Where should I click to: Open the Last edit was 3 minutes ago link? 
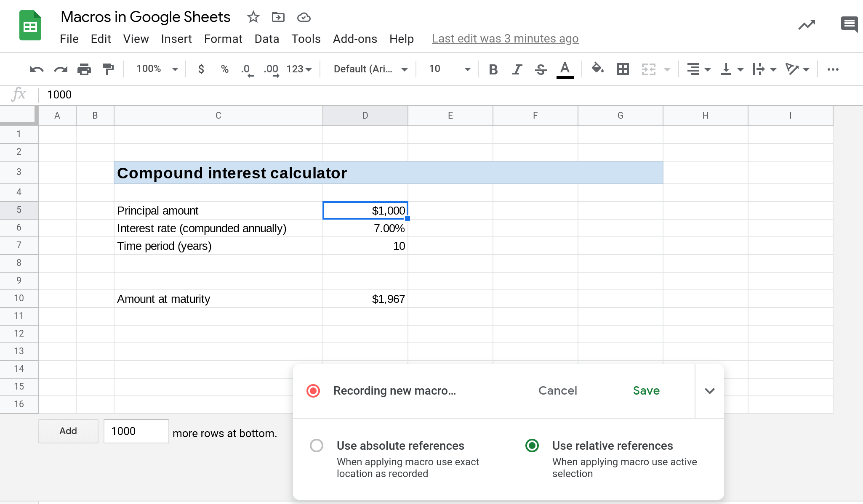505,39
